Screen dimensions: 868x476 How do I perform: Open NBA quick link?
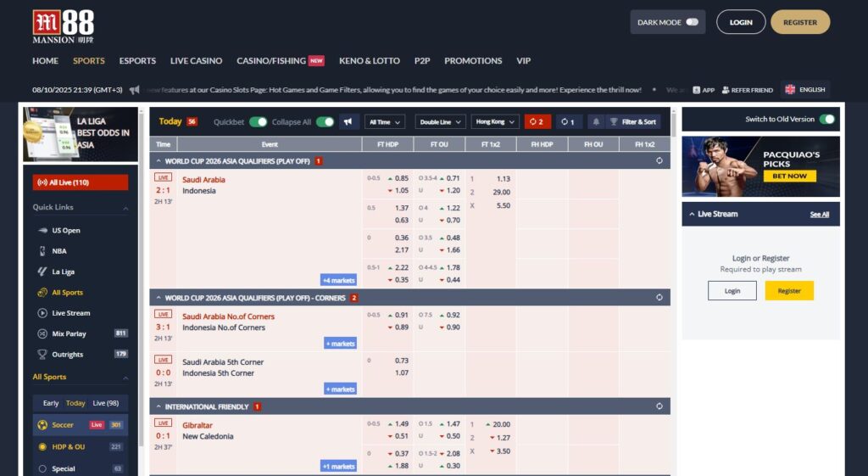[58, 251]
